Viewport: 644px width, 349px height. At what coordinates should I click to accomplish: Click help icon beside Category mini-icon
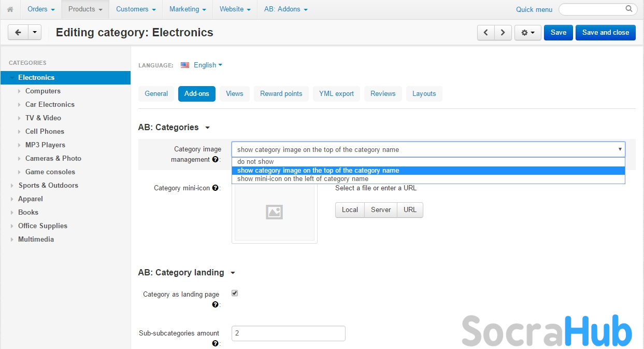[x=215, y=188]
